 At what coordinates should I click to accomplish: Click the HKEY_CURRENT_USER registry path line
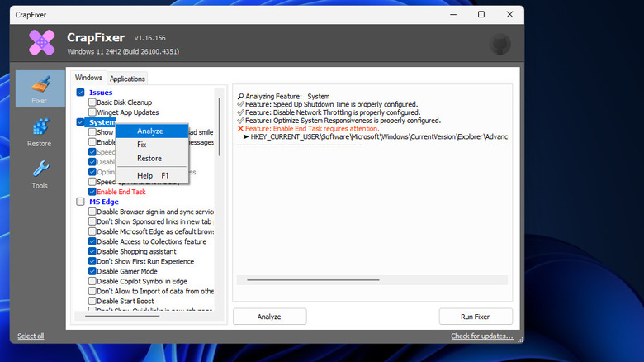[376, 136]
